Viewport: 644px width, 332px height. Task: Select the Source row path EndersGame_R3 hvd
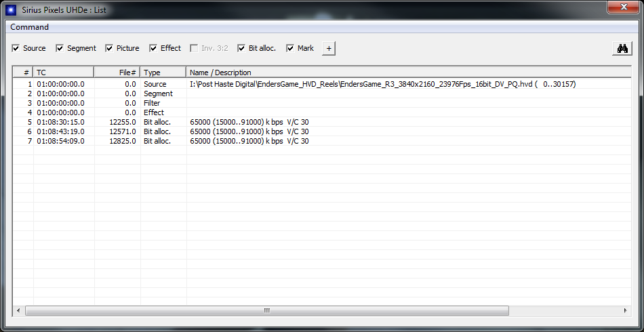pyautogui.click(x=383, y=84)
